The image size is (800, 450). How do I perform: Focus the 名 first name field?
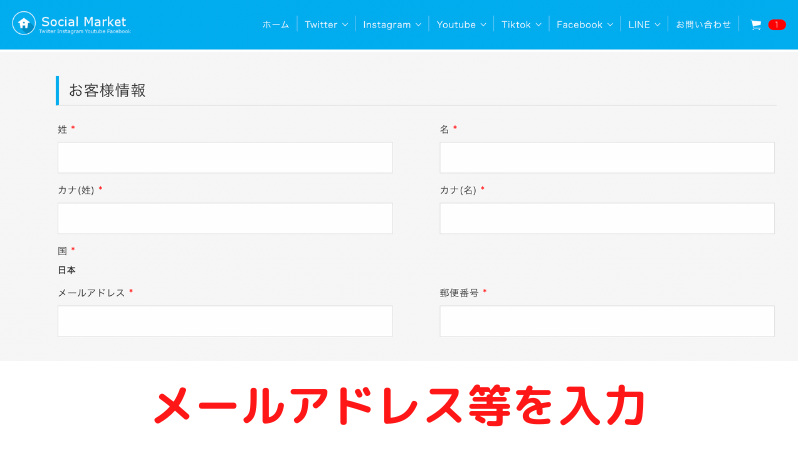(607, 158)
